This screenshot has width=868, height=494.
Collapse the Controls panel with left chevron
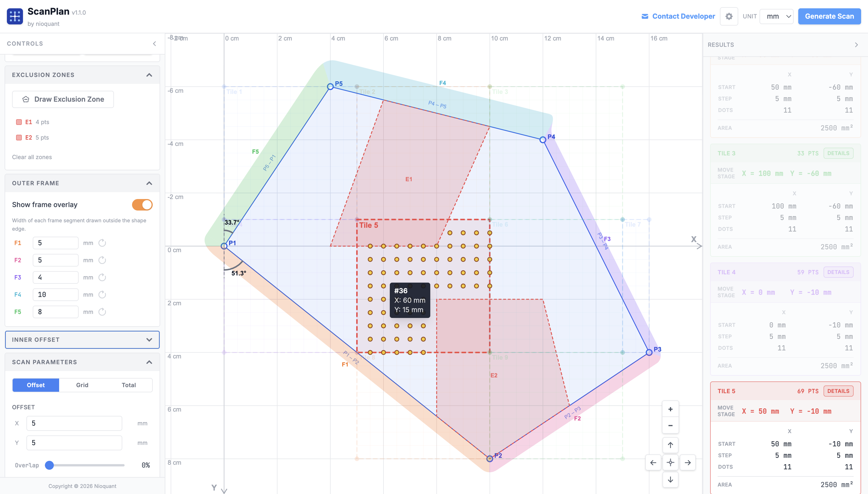tap(155, 44)
